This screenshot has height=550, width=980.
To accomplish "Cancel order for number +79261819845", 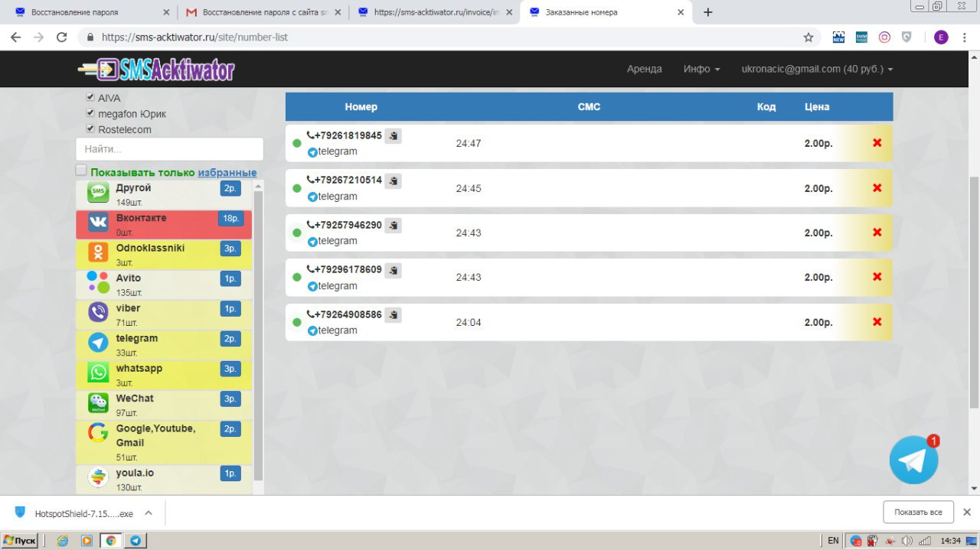I will 877,143.
